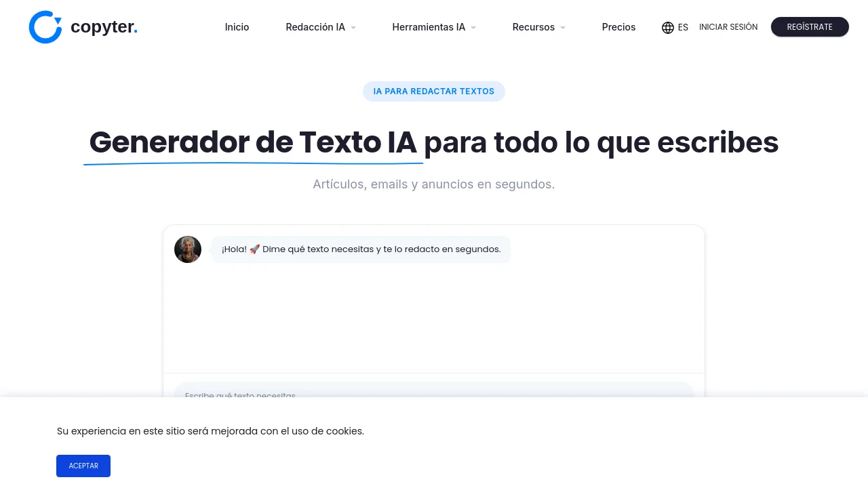Click the 'Generador de Texto IA' heading
868x488 pixels.
coord(253,142)
